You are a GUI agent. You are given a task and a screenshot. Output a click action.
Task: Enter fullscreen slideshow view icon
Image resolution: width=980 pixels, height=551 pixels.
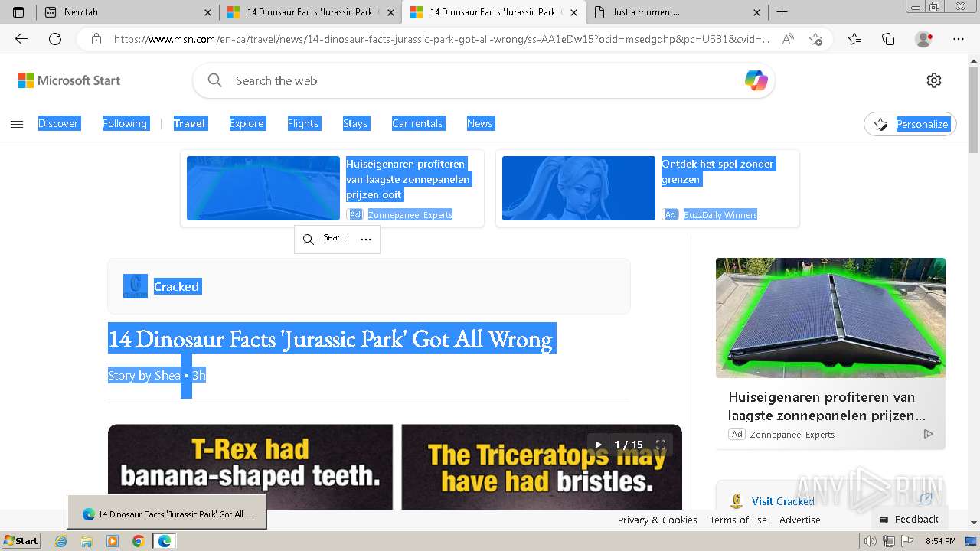pyautogui.click(x=661, y=445)
